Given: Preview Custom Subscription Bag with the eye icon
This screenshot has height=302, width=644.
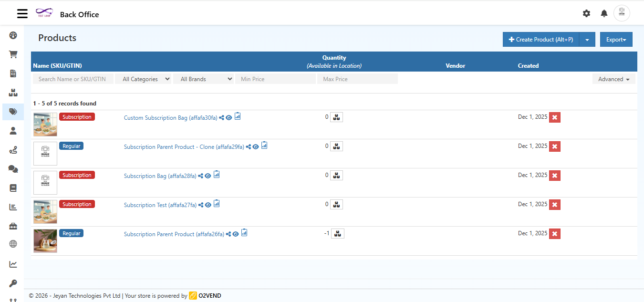Looking at the screenshot, I should [x=229, y=117].
